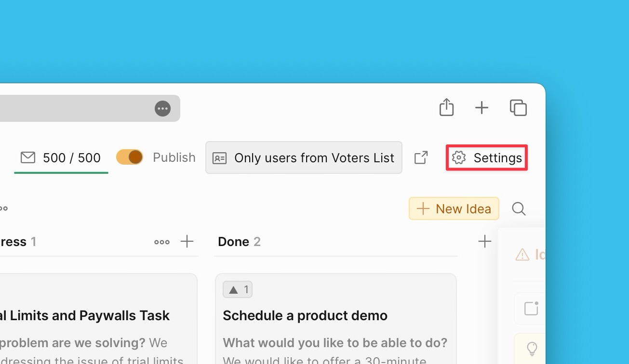Open the Only users from Voters List dropdown
The width and height of the screenshot is (629, 364).
(x=304, y=157)
